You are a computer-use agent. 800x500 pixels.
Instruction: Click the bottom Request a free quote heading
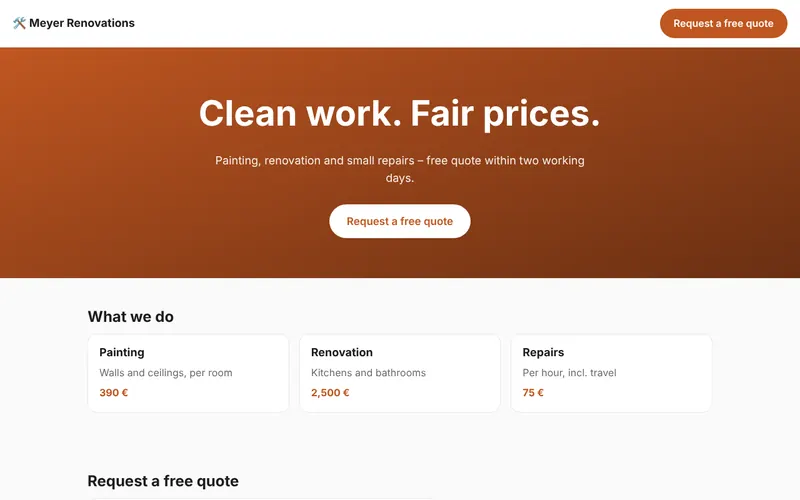click(163, 481)
